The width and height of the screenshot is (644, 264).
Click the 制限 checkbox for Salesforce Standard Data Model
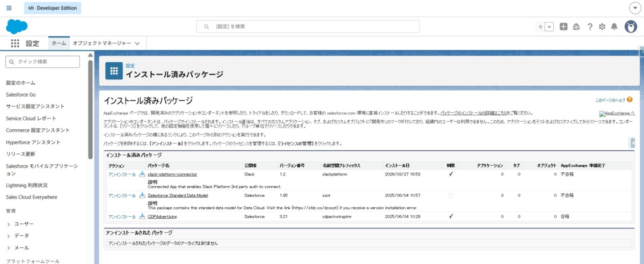coord(450,195)
